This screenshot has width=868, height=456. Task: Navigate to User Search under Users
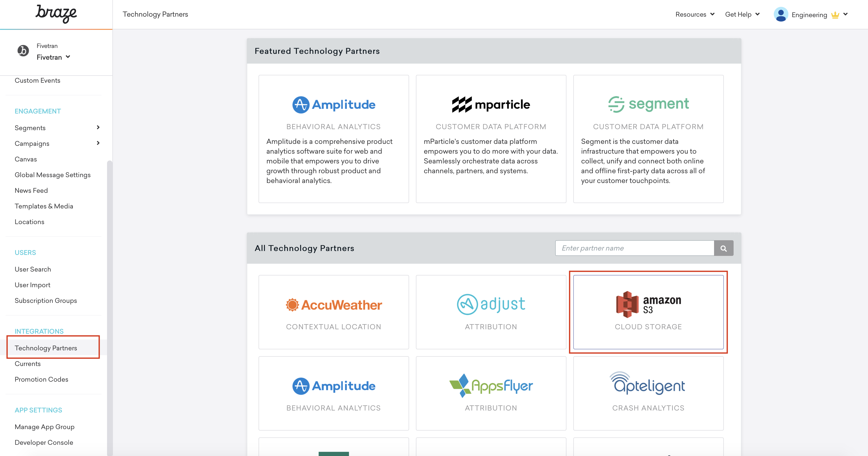point(33,269)
